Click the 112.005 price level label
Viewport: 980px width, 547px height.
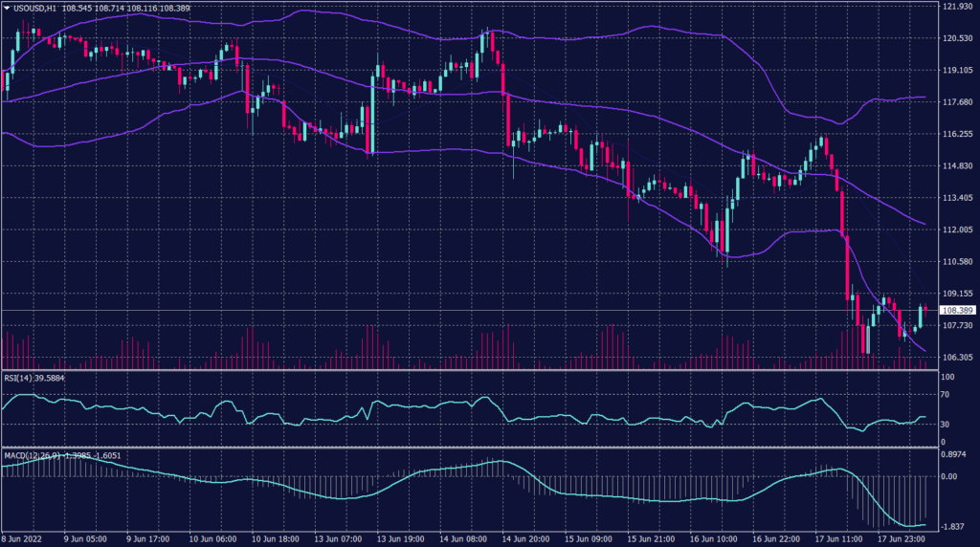coord(957,230)
